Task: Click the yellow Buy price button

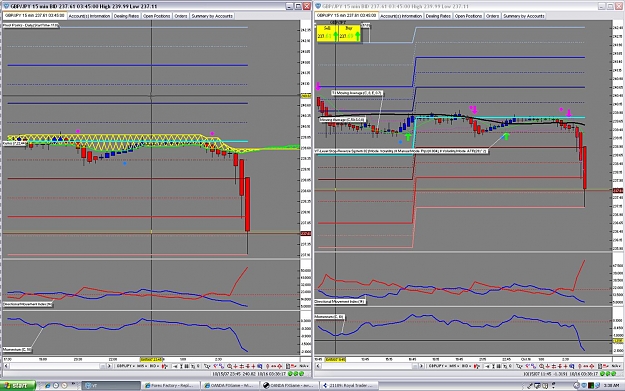Action: (350, 33)
